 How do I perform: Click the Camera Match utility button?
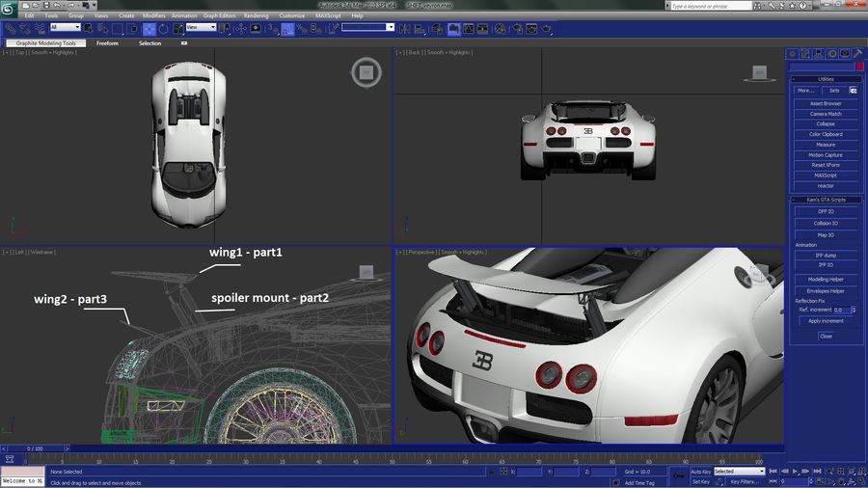826,114
